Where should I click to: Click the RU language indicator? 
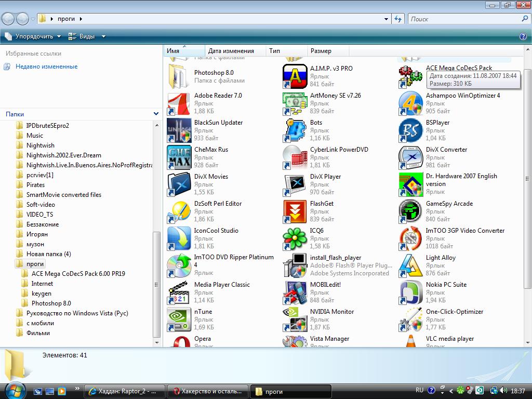pyautogui.click(x=419, y=391)
